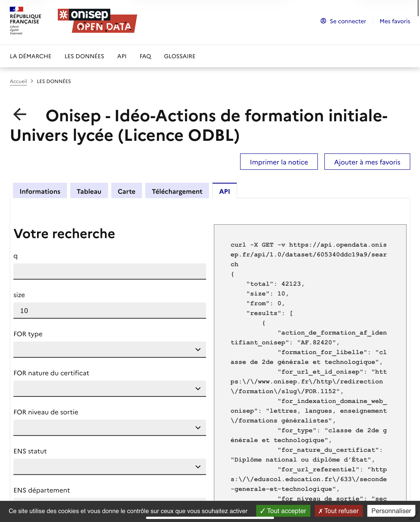Click the size input field

pyautogui.click(x=110, y=310)
